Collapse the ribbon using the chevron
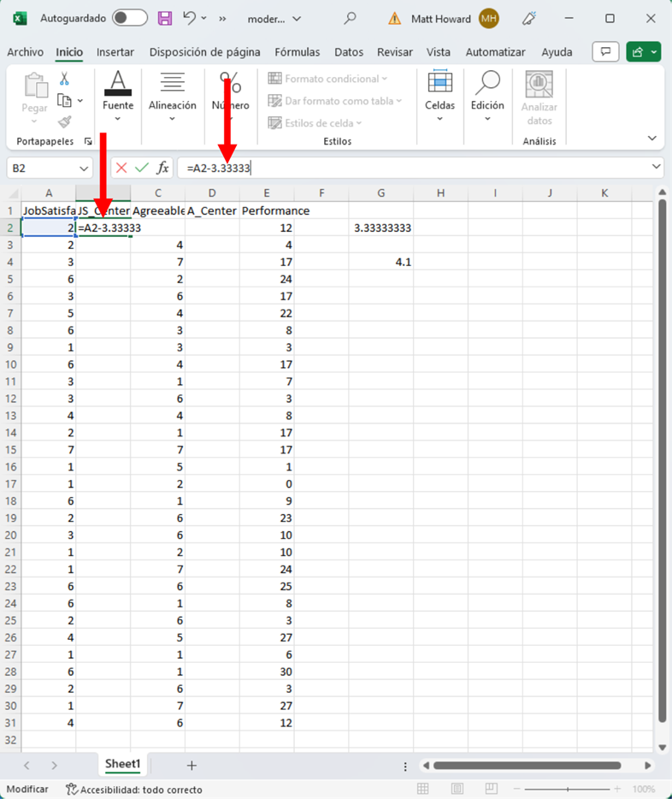 (x=652, y=139)
